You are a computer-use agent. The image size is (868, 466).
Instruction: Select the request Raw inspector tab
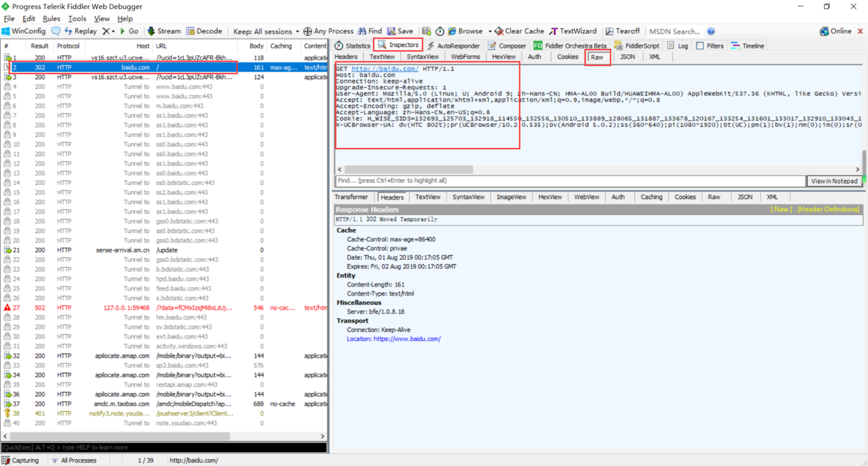(597, 57)
